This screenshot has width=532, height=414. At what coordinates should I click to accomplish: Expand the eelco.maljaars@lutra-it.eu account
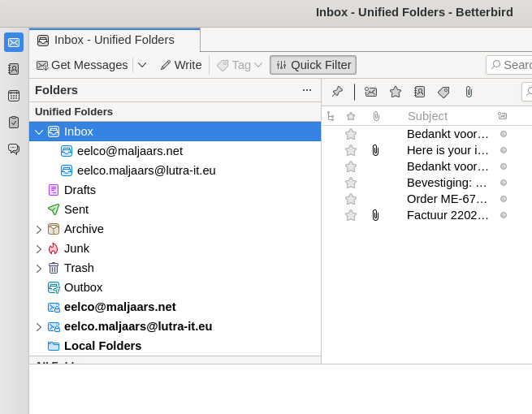38,327
